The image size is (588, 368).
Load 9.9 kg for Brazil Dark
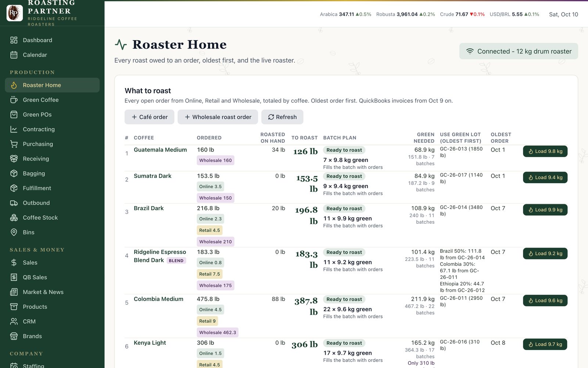coord(545,210)
